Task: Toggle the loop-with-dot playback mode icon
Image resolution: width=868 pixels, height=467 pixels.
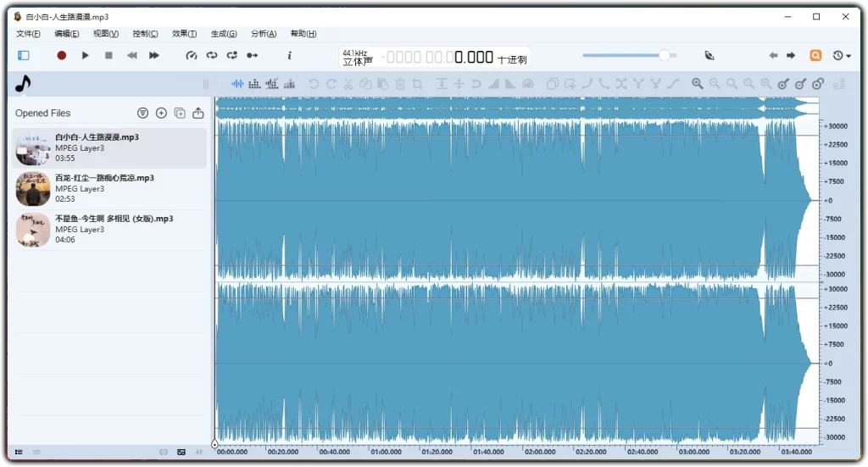Action: click(x=232, y=55)
